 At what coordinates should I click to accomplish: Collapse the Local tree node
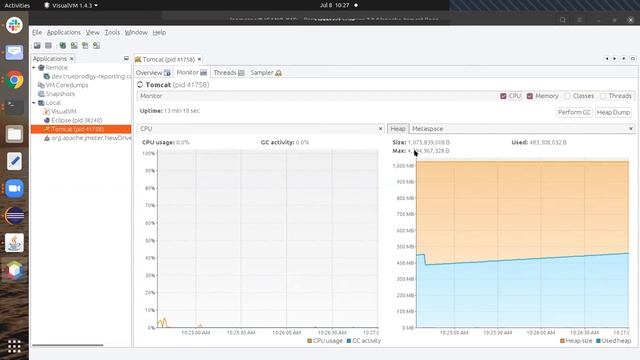(x=34, y=102)
